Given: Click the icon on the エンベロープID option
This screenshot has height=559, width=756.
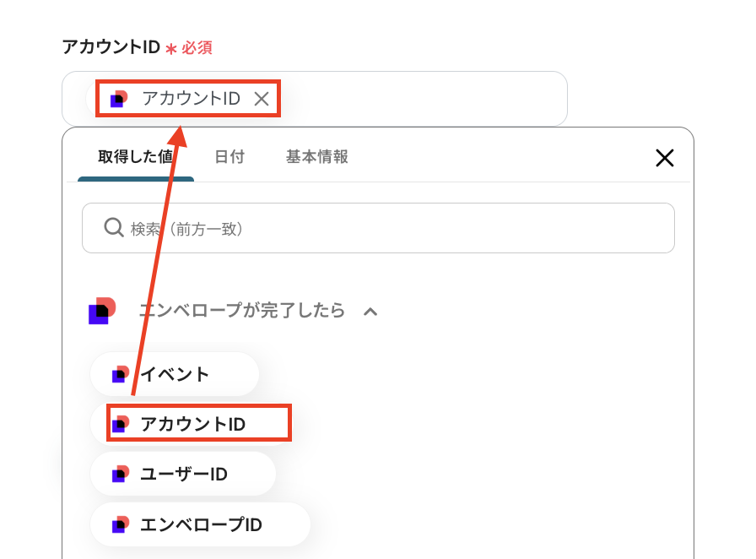Looking at the screenshot, I should pos(120,524).
